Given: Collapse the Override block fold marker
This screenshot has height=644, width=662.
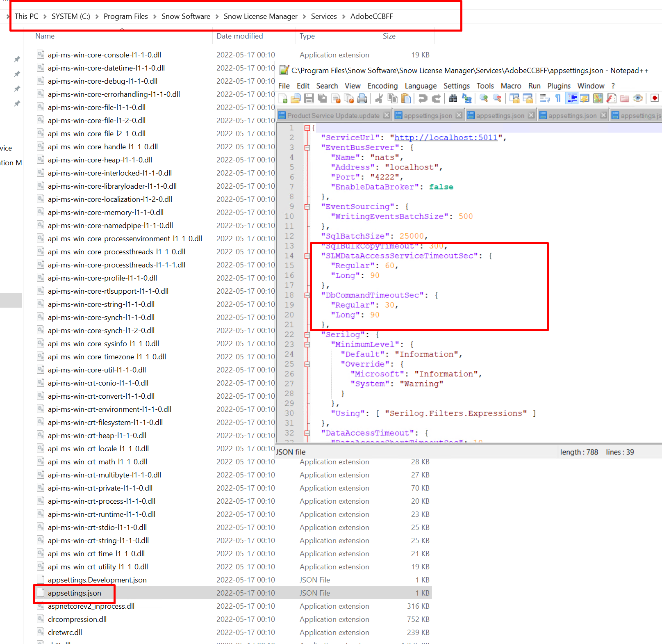Looking at the screenshot, I should pos(307,364).
